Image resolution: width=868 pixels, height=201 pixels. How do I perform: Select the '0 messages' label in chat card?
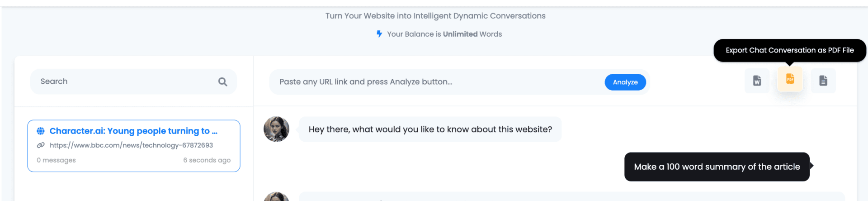pyautogui.click(x=57, y=160)
